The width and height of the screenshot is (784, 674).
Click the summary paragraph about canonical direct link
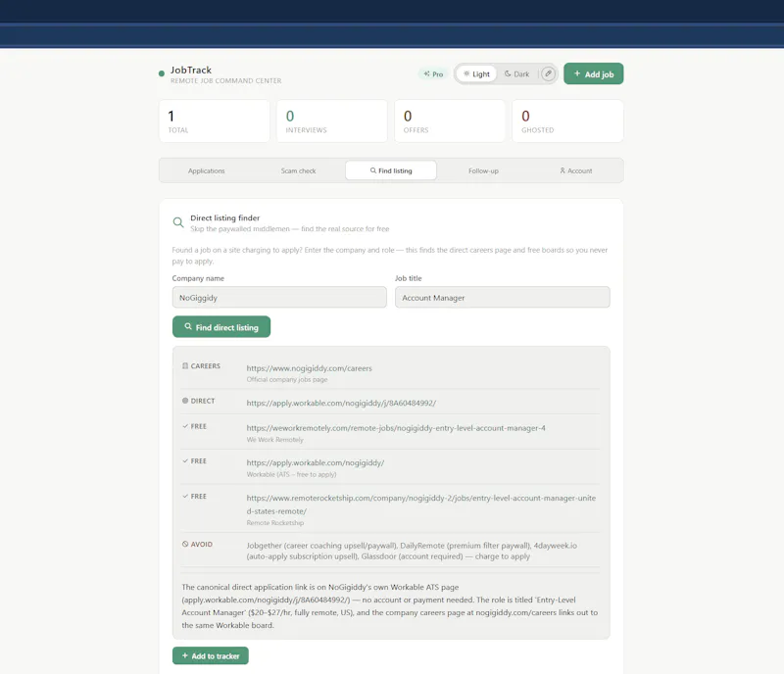click(x=390, y=606)
